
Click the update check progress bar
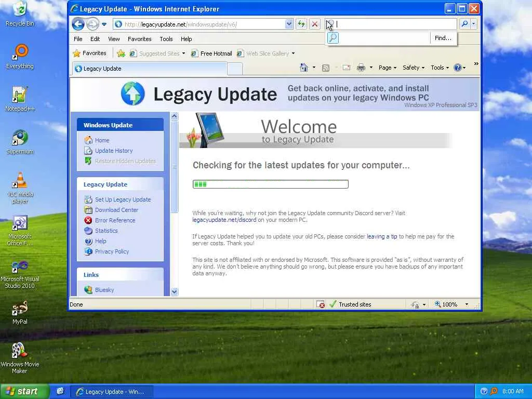[270, 184]
